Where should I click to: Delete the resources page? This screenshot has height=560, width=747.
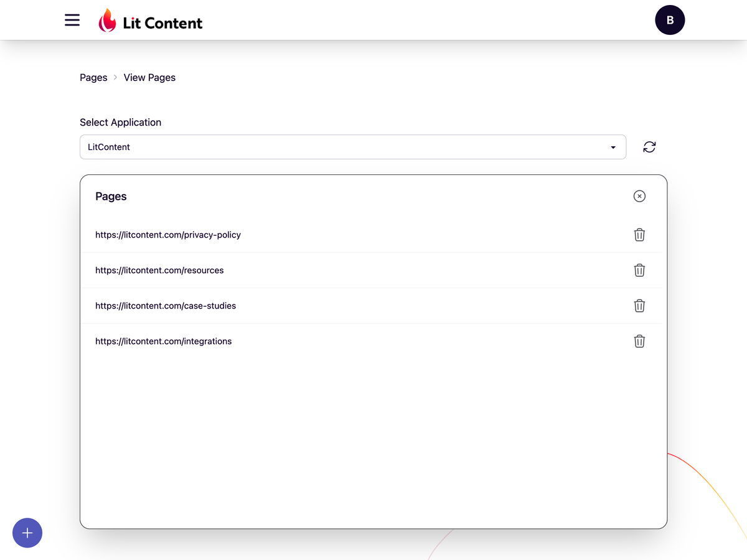coord(639,270)
